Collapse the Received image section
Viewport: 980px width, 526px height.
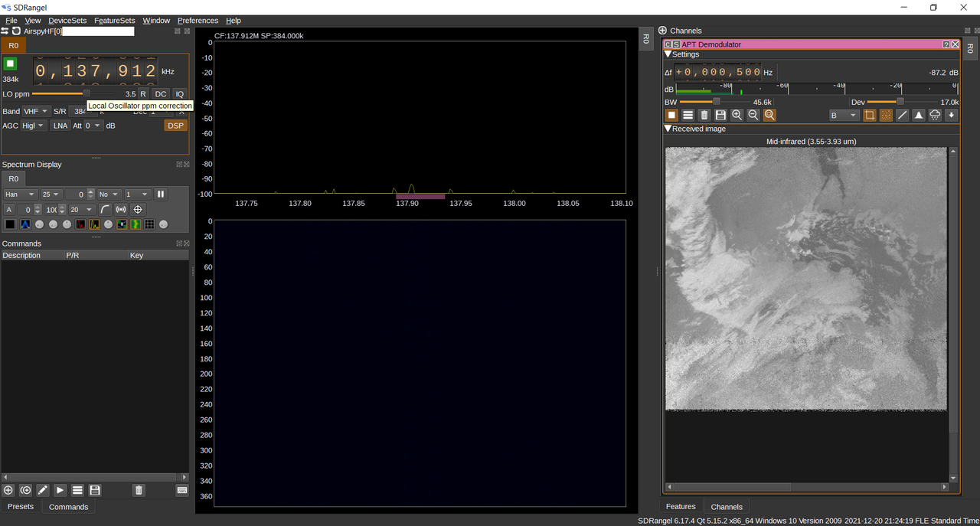(x=668, y=129)
